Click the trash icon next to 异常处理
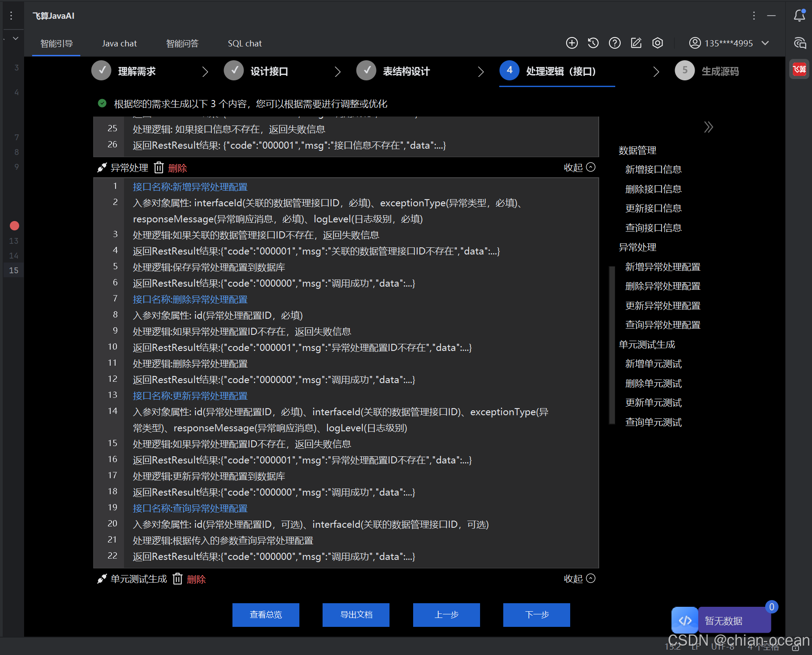 point(159,167)
